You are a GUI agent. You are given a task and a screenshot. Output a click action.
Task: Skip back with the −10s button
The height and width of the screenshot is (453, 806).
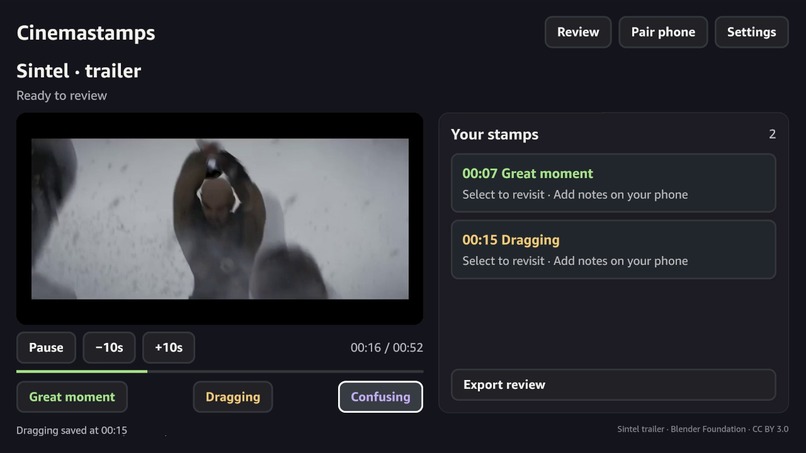coord(109,348)
